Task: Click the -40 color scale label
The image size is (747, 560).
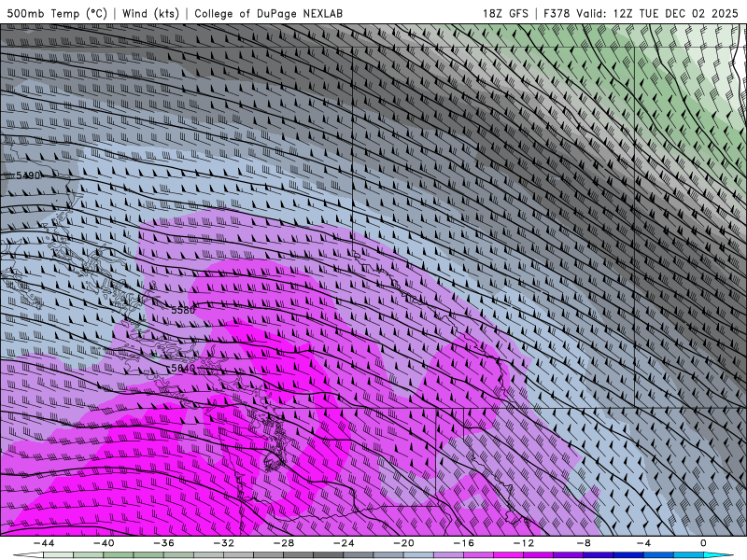Action: pyautogui.click(x=104, y=543)
